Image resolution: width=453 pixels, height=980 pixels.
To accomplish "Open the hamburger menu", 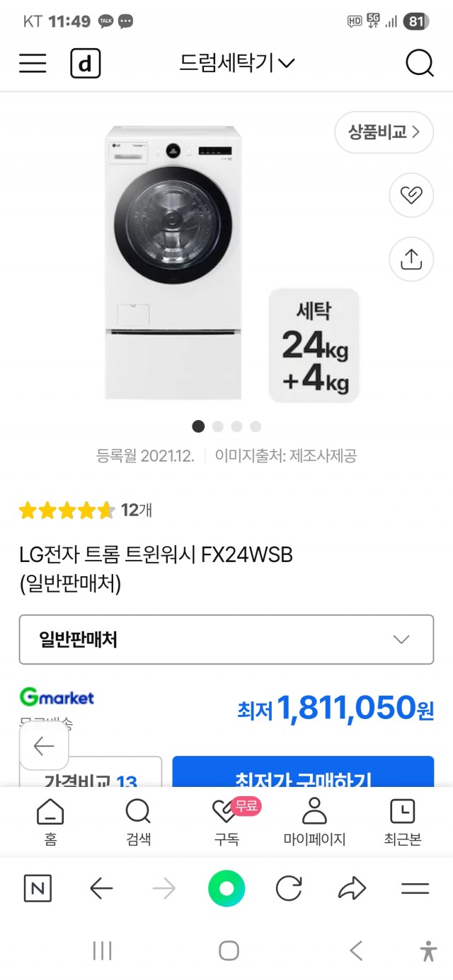I will (x=33, y=64).
